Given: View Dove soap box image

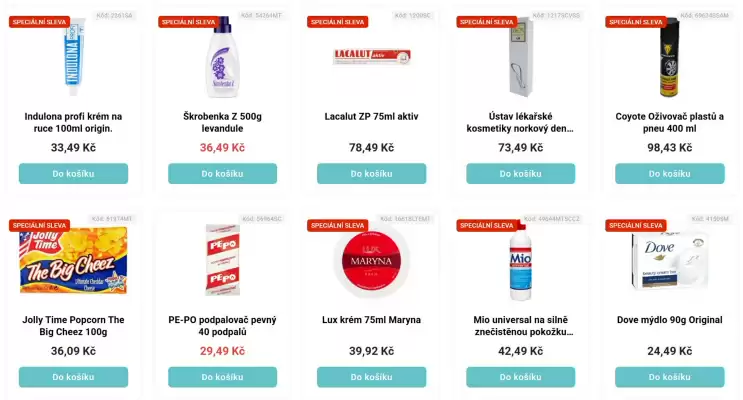Looking at the screenshot, I should [669, 260].
